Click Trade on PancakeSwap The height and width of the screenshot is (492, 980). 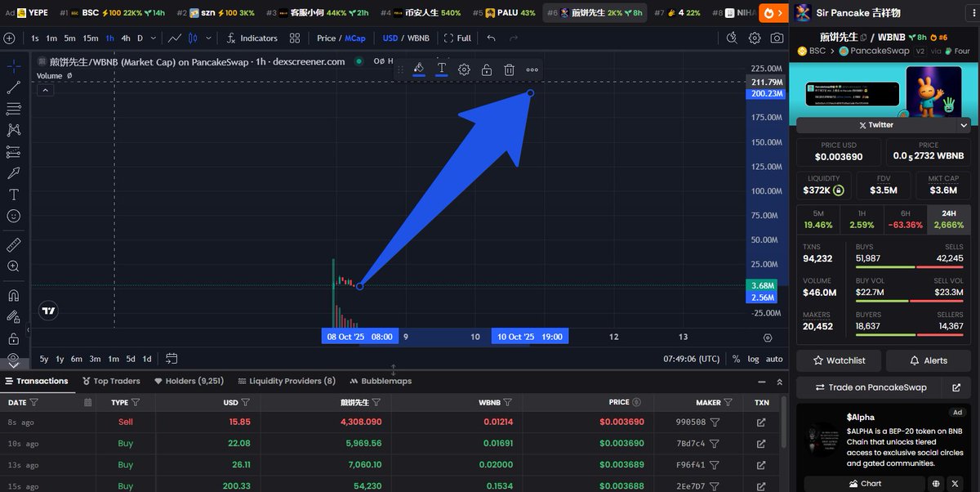tap(871, 387)
